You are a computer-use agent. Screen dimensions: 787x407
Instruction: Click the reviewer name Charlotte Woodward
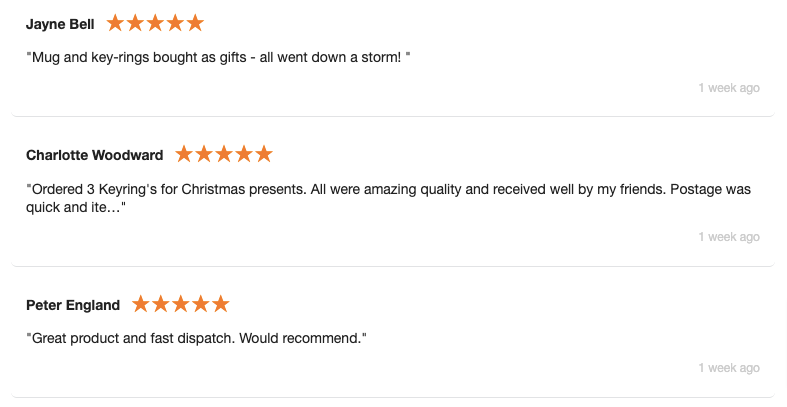click(94, 155)
